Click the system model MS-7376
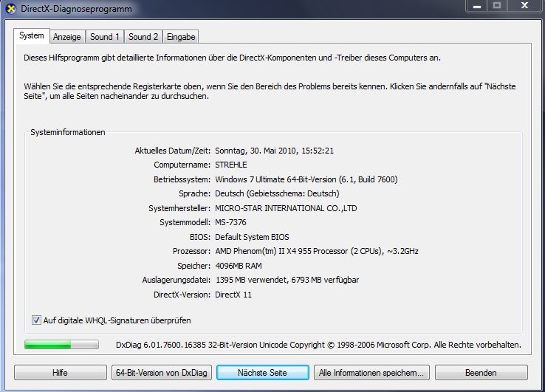The width and height of the screenshot is (545, 392). coord(231,222)
